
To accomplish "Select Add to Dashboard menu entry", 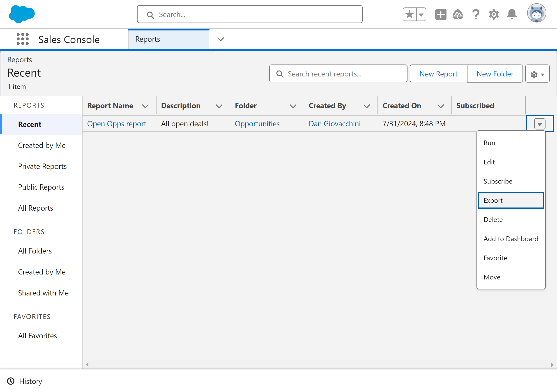I will (x=511, y=239).
